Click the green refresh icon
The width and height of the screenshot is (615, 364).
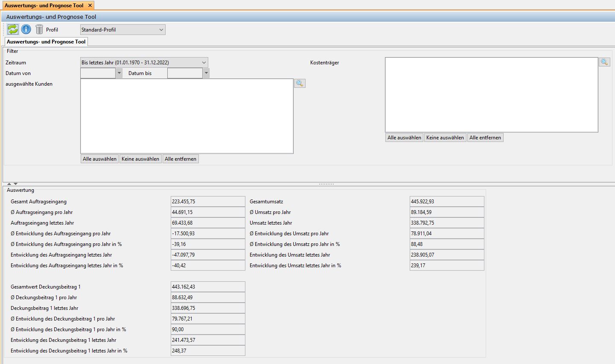[x=12, y=29]
